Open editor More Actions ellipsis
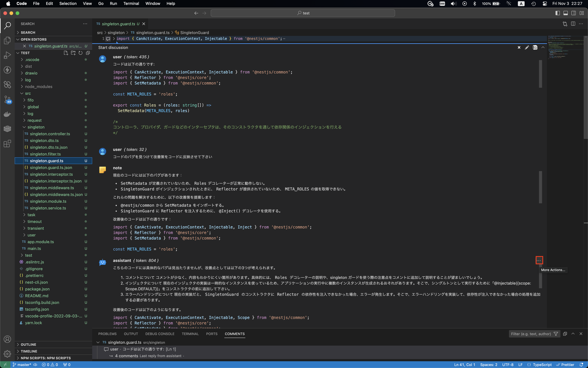Viewport: 588px width, 368px height. (x=581, y=24)
